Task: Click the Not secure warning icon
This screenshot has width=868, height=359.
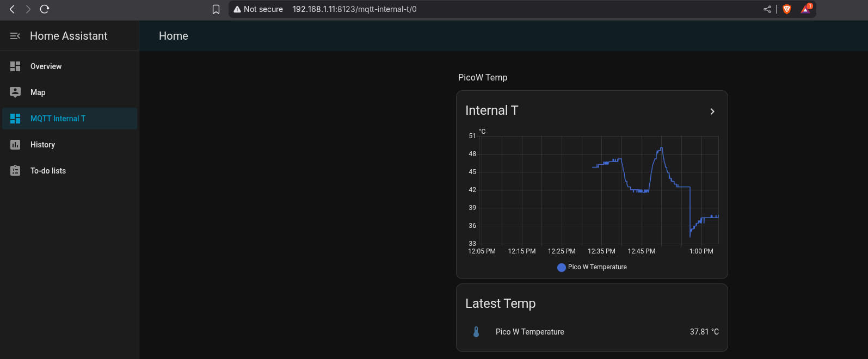Action: coord(237,9)
